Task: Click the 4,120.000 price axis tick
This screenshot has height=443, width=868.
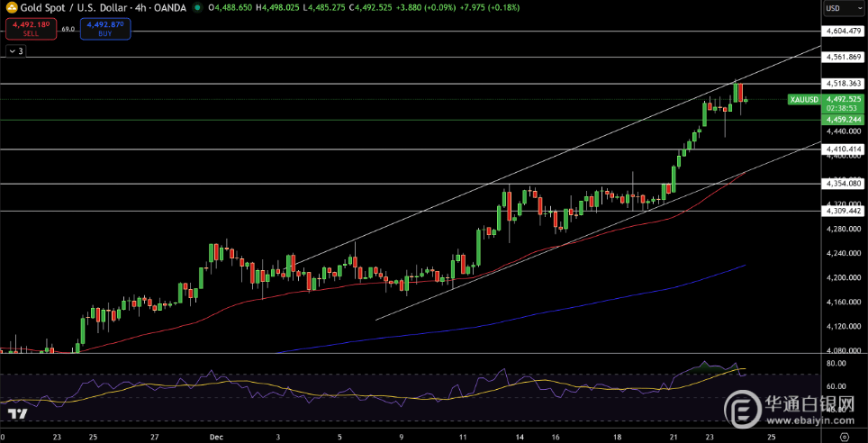Action: tap(845, 326)
